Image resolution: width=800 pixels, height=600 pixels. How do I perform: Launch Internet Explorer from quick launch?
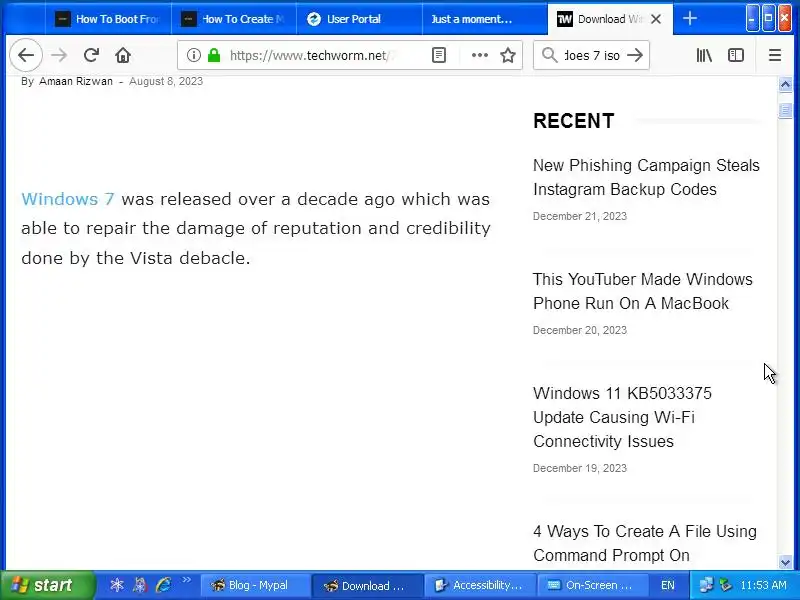click(163, 585)
